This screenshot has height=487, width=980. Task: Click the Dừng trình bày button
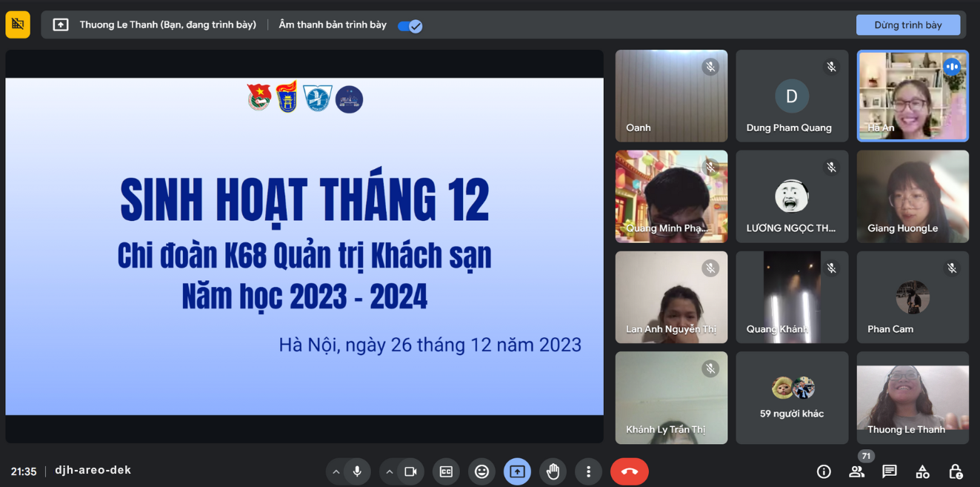pos(907,25)
